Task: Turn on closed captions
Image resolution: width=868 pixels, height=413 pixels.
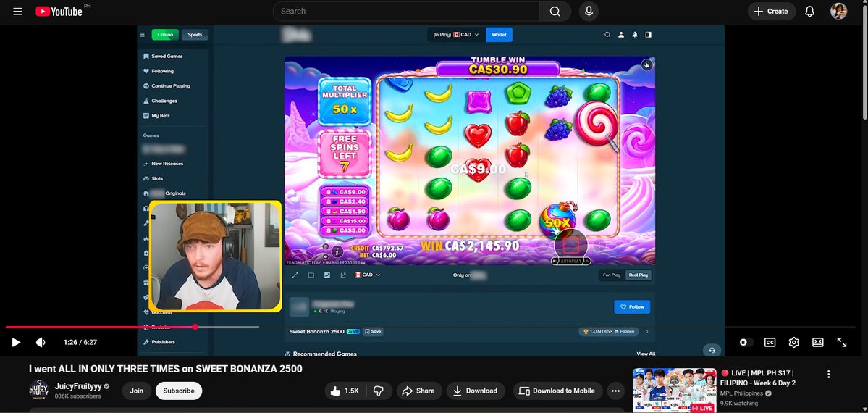Action: coord(770,342)
